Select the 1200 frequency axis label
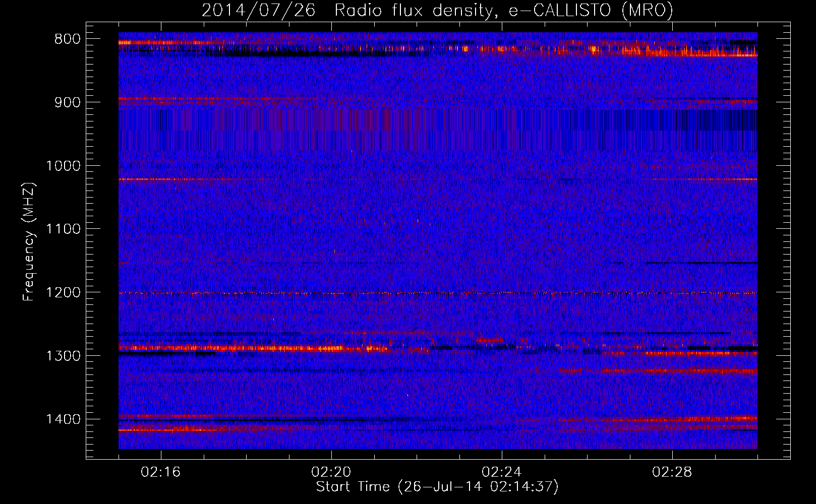Screen dimensions: 816x504 [x=63, y=293]
